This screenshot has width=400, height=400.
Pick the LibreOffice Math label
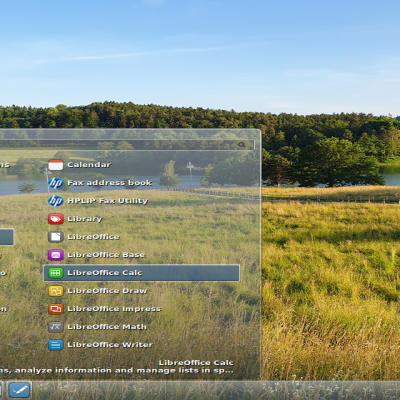(107, 327)
